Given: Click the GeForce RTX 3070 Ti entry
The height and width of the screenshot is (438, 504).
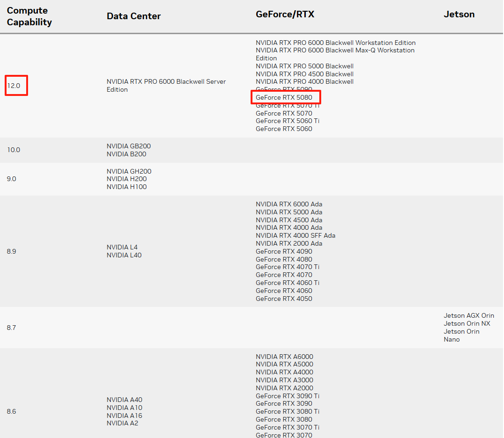Looking at the screenshot, I should [x=288, y=427].
